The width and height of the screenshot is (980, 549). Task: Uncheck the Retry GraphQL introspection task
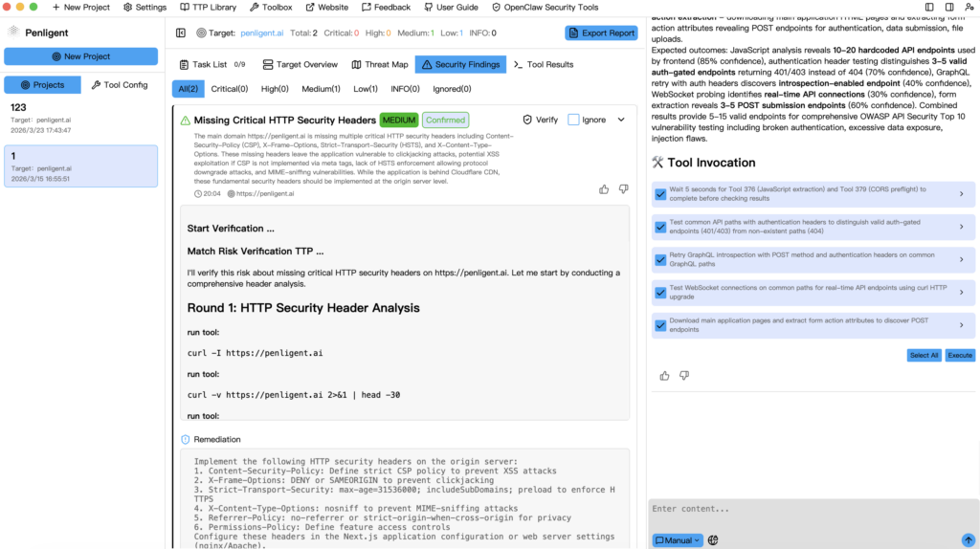[660, 260]
